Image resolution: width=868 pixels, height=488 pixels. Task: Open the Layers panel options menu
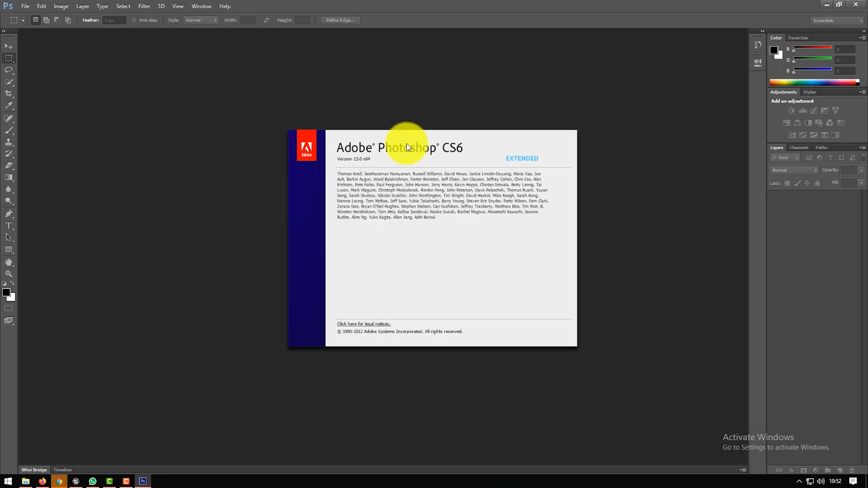coord(863,147)
